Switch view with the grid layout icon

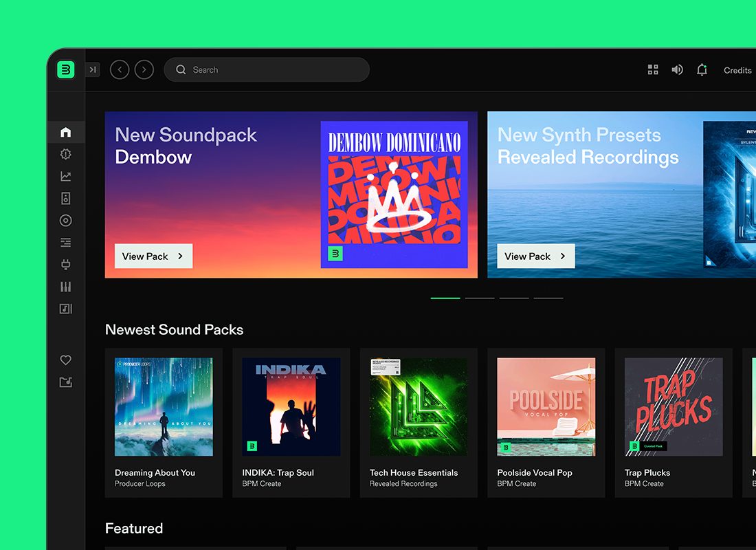[653, 69]
